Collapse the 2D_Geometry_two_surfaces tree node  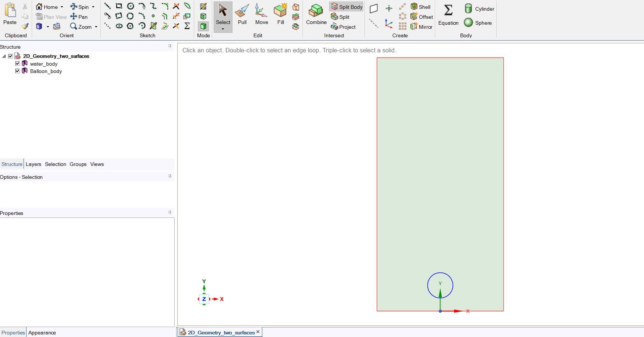(x=4, y=56)
